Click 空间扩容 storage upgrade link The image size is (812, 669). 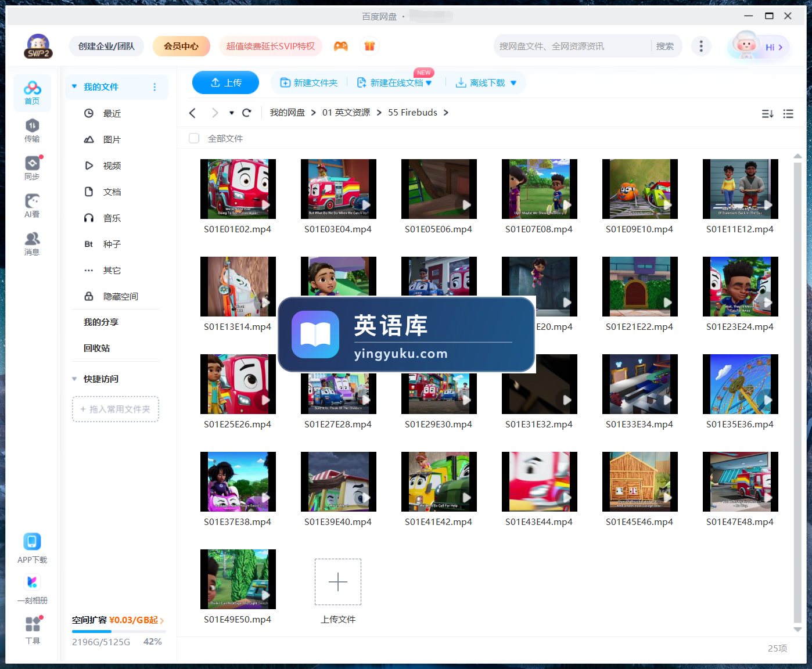point(117,620)
